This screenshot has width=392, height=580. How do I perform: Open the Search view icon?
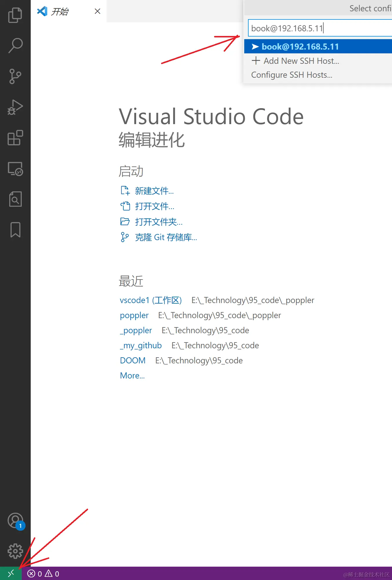(x=15, y=46)
